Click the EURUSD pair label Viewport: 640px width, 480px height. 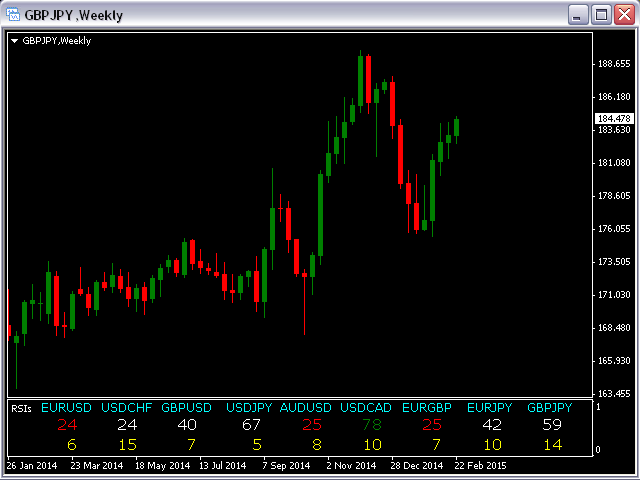[67, 408]
